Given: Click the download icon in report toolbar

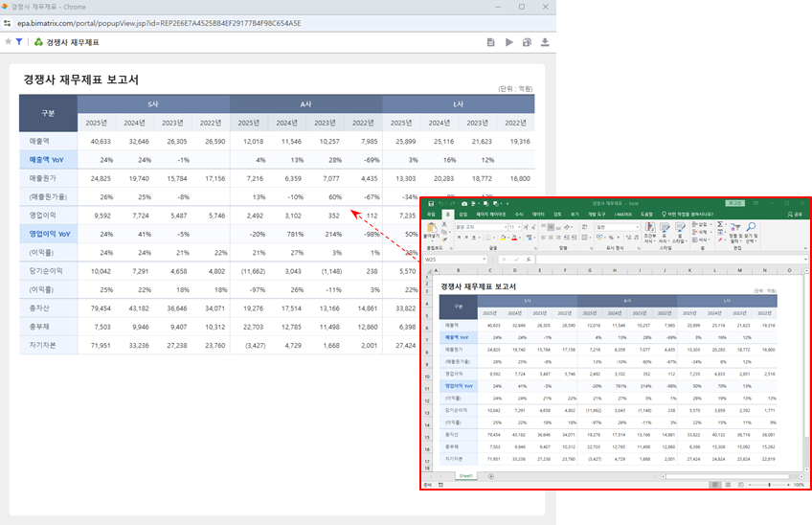Looking at the screenshot, I should click(x=545, y=42).
